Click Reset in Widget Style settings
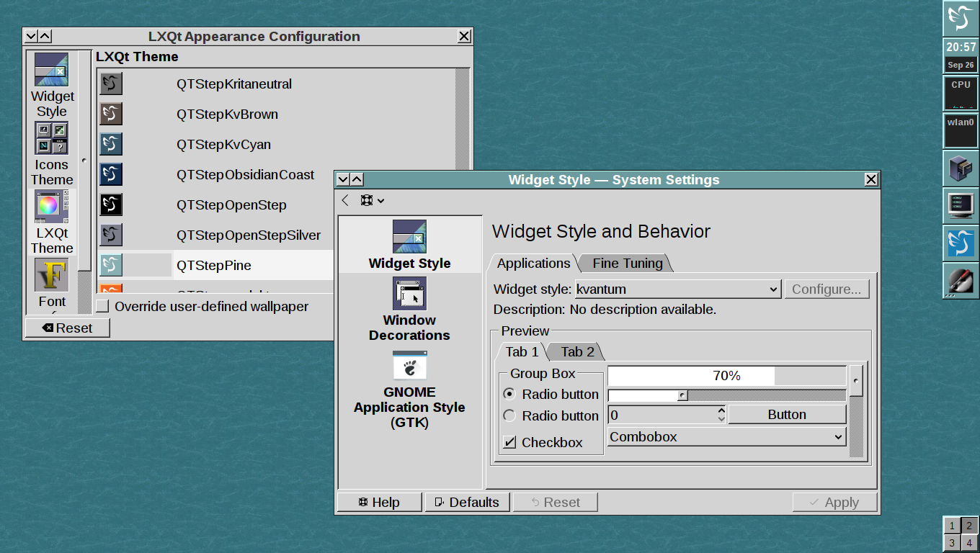 coord(555,502)
